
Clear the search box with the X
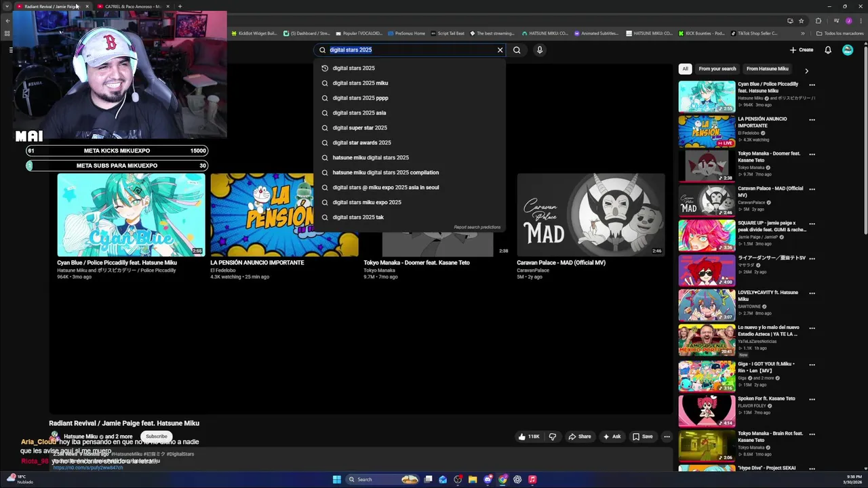click(x=500, y=49)
